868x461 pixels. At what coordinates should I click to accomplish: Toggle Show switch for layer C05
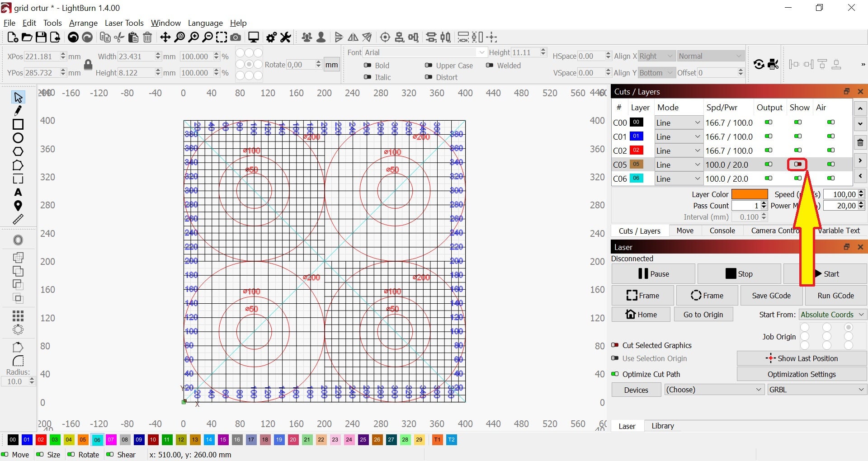point(797,164)
